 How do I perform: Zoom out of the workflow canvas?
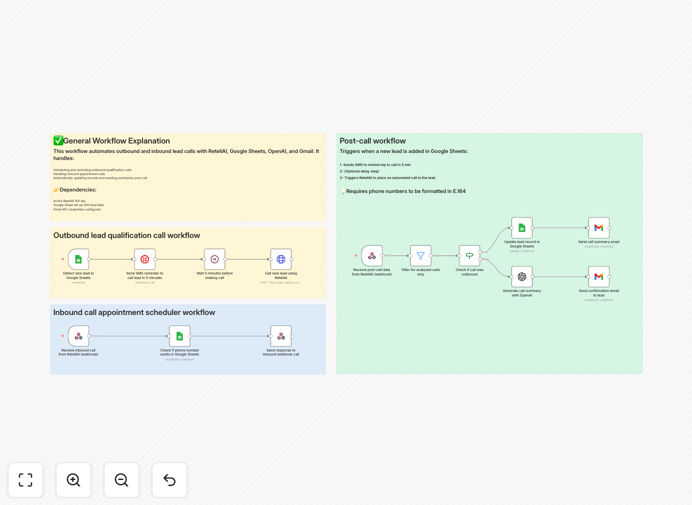point(121,480)
